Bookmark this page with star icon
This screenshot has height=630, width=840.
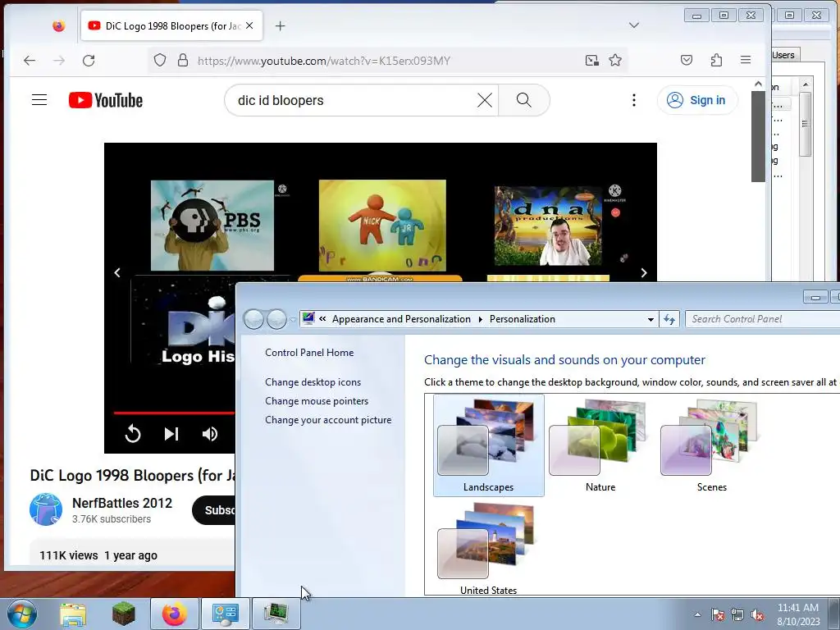615,60
